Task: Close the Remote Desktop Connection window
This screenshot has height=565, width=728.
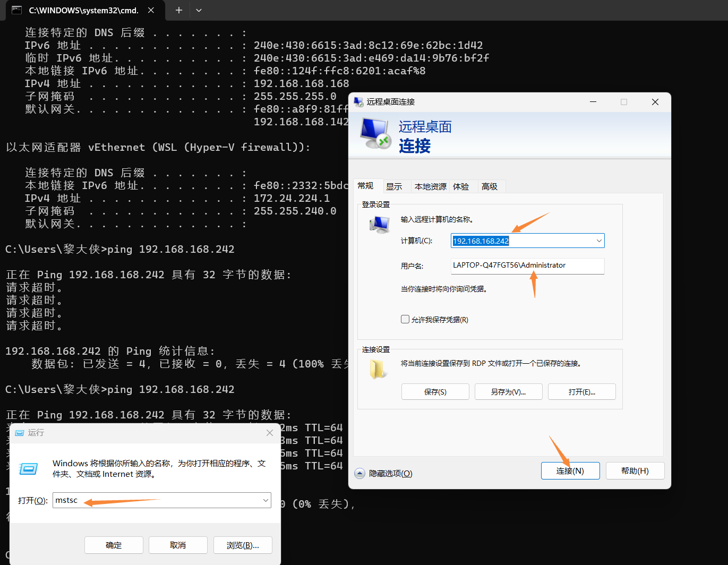Action: tap(655, 102)
